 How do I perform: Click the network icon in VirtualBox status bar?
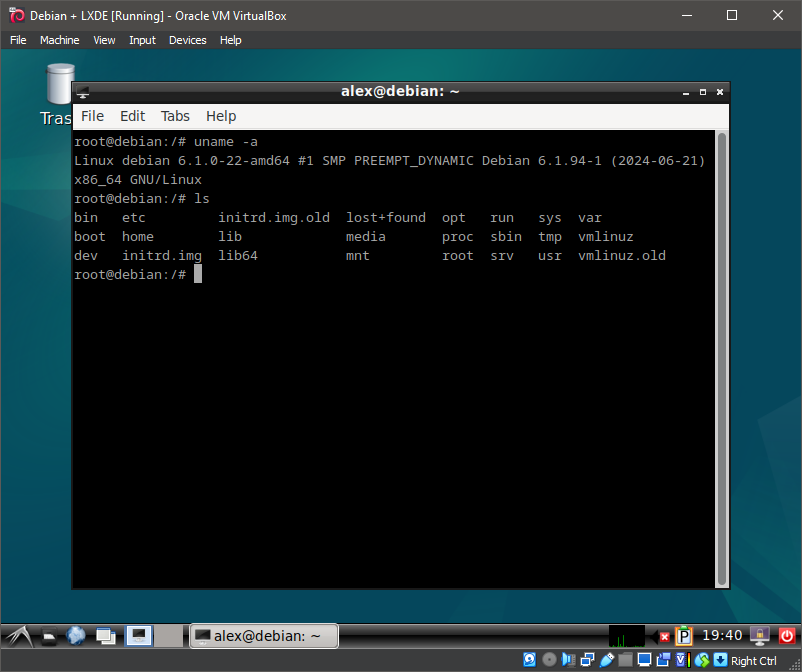pos(586,659)
